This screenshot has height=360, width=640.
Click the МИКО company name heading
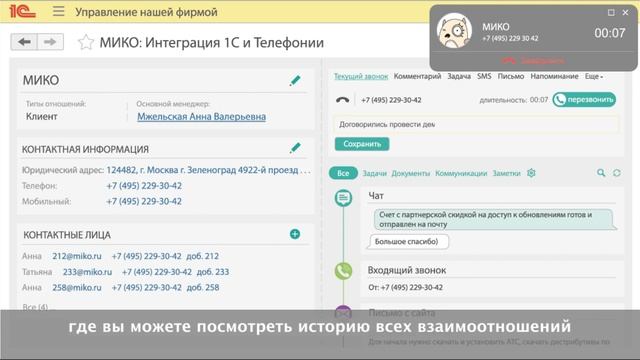41,80
